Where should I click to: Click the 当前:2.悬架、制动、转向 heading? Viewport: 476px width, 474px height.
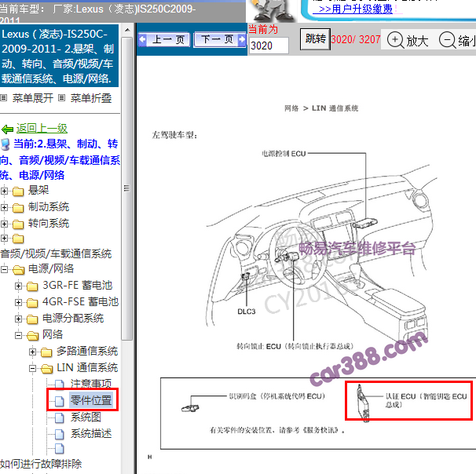tap(60, 159)
